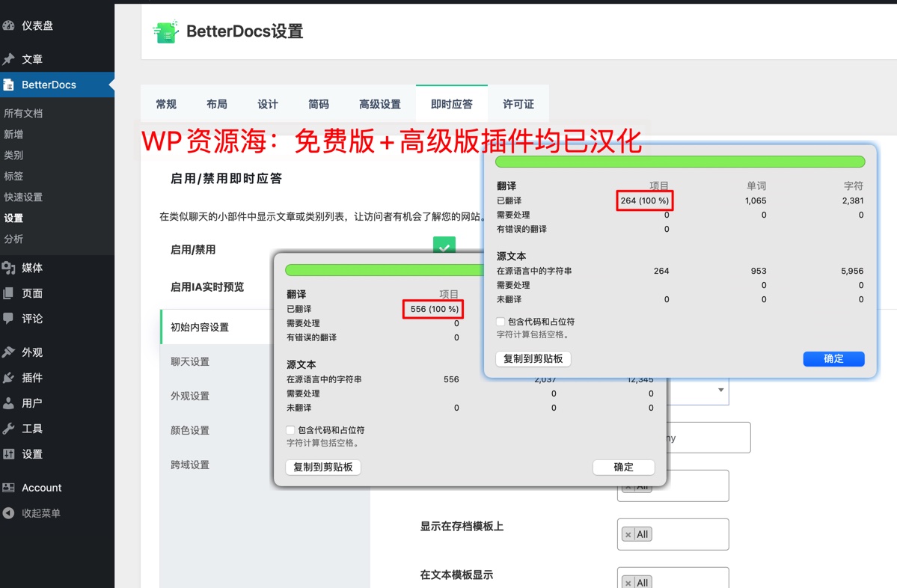Click 复制到剪贴板 in the 264 dialog

click(533, 358)
